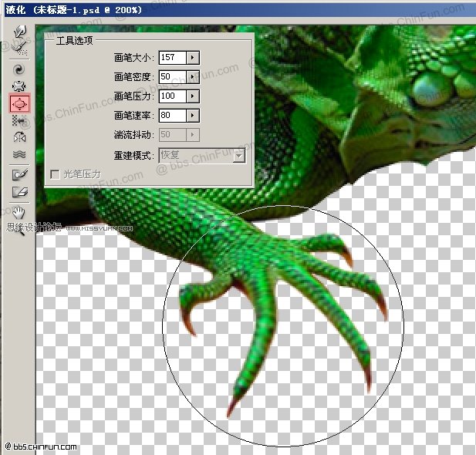Screen dimensions: 476x455
Task: Select the Freeze Mask tool
Action: pyautogui.click(x=20, y=174)
